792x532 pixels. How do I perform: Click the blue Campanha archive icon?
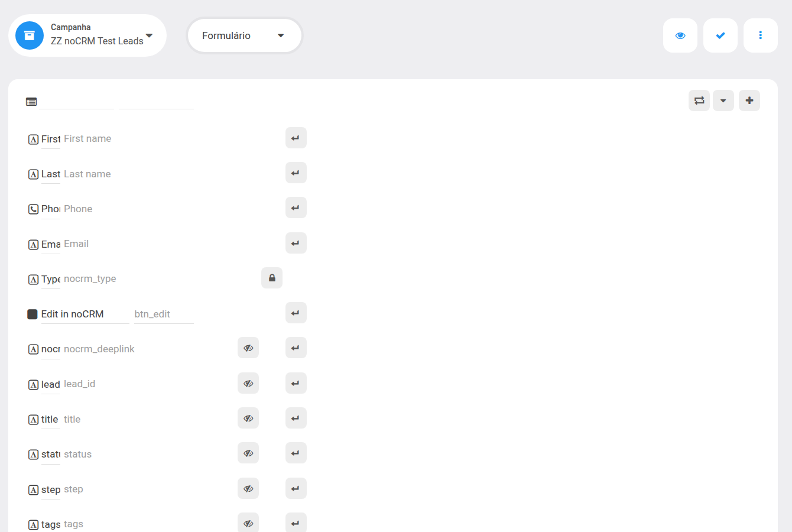[30, 35]
